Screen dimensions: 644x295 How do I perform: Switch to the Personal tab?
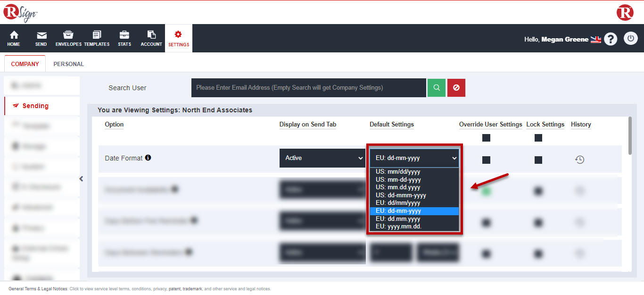[68, 64]
